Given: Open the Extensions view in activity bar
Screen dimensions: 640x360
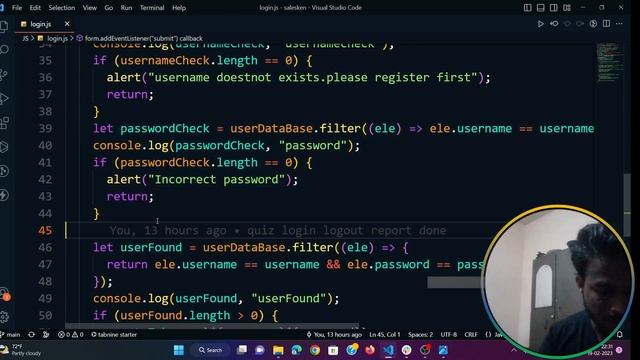Looking at the screenshot, I should click(4, 122).
